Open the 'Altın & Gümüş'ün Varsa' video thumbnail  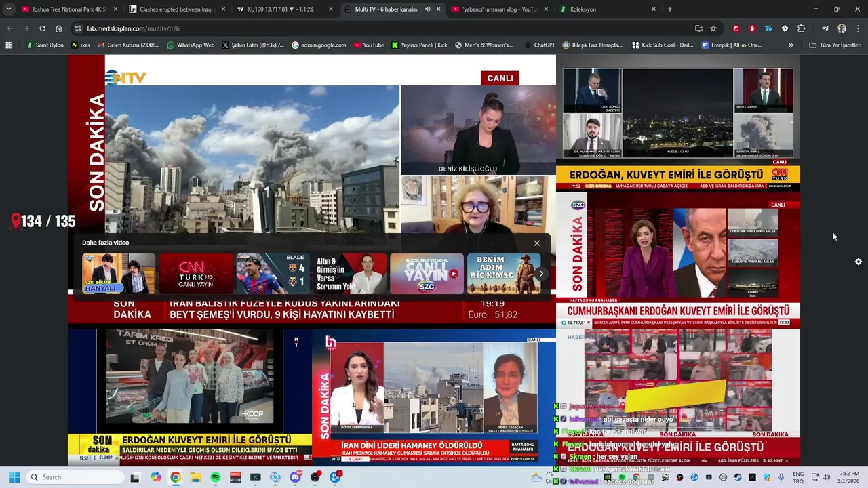pyautogui.click(x=350, y=274)
